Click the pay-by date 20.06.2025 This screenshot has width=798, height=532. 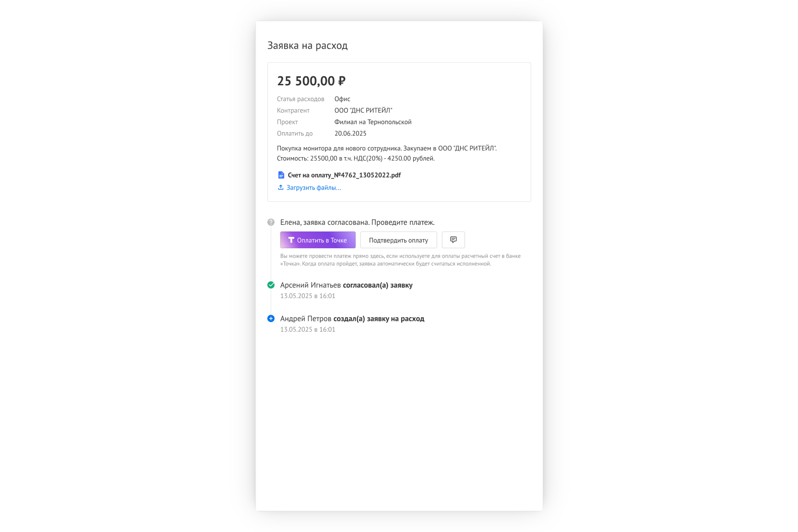pyautogui.click(x=350, y=133)
